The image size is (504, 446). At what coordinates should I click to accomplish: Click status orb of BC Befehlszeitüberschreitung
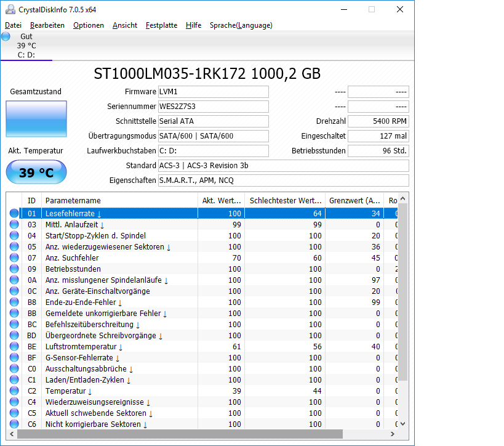(14, 325)
